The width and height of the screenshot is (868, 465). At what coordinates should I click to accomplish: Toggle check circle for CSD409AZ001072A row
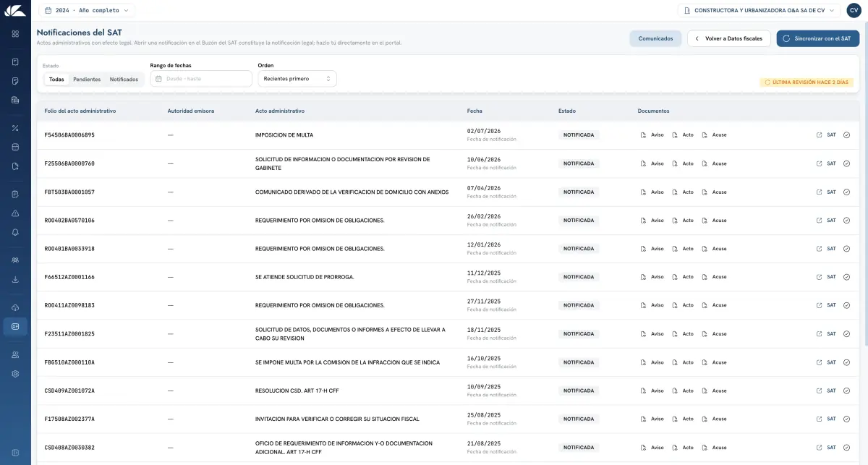pos(846,391)
